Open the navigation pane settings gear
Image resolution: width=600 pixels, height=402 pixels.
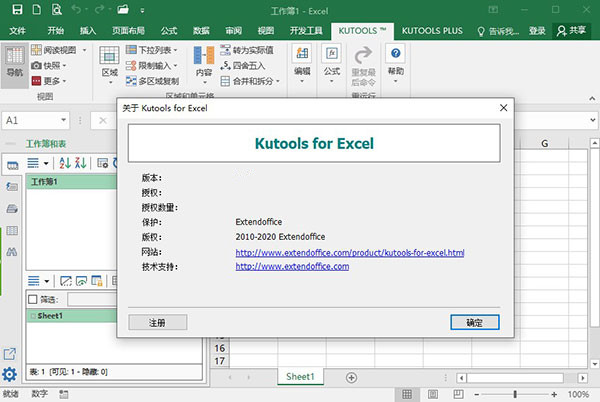pyautogui.click(x=10, y=376)
